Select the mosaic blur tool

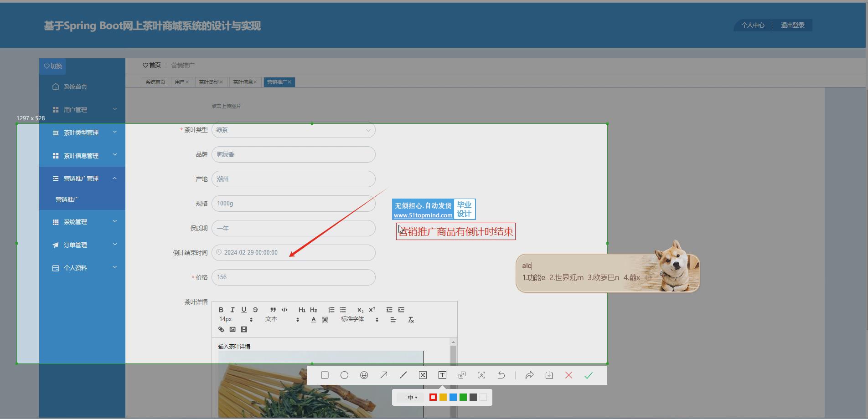coord(423,375)
